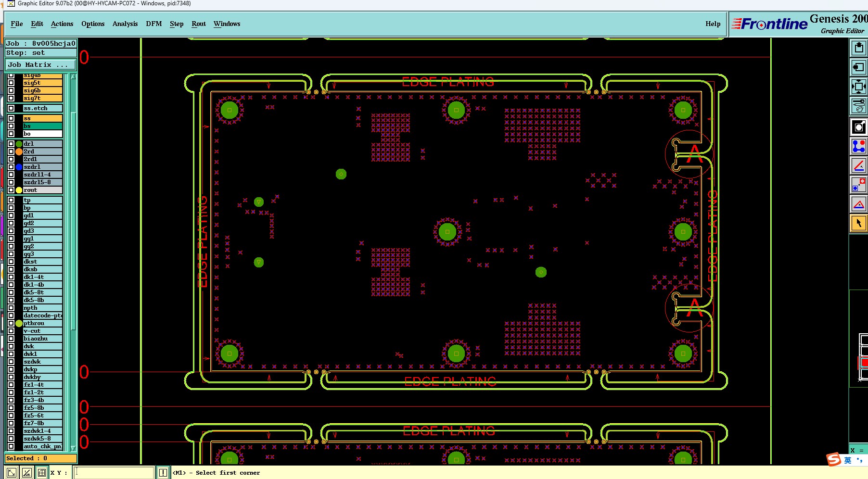Select the layer named sig7t
The image size is (868, 479).
[x=43, y=98]
